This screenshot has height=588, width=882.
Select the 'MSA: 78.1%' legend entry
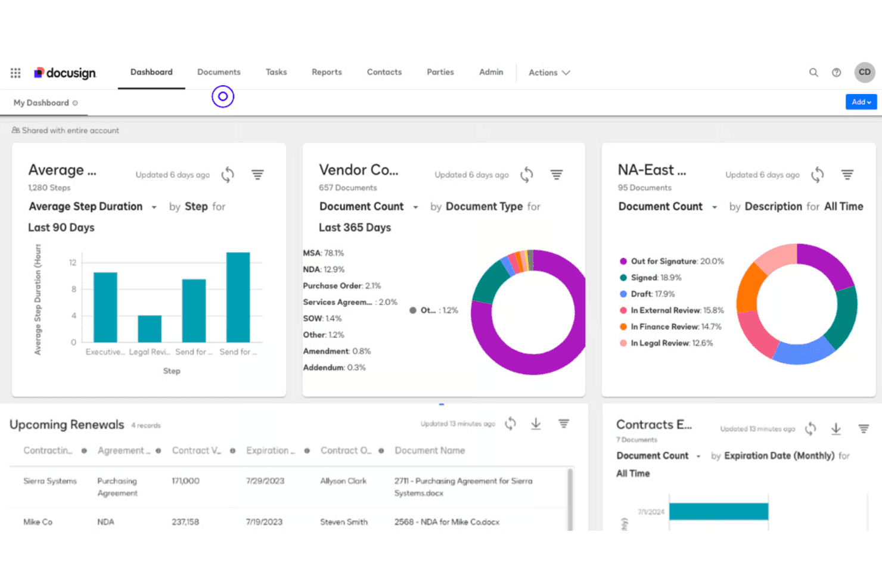tap(324, 253)
